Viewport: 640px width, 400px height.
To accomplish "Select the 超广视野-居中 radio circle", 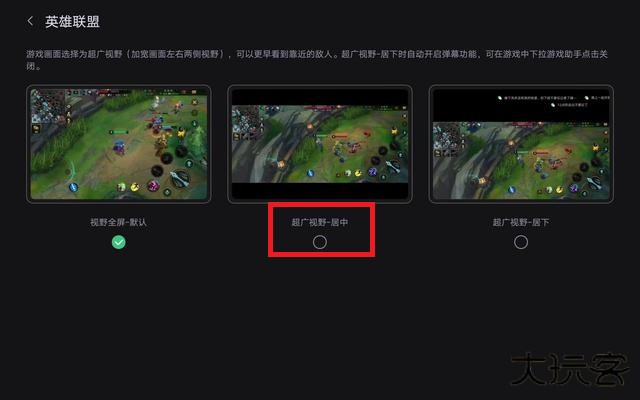I will (x=320, y=242).
